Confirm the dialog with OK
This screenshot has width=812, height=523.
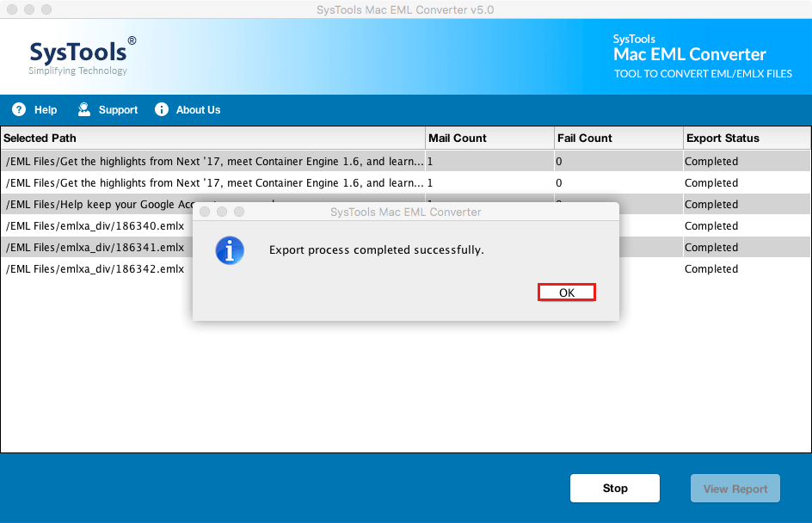click(567, 292)
